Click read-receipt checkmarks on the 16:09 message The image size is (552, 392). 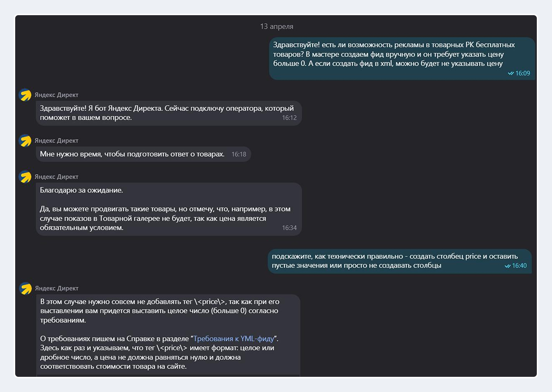511,73
